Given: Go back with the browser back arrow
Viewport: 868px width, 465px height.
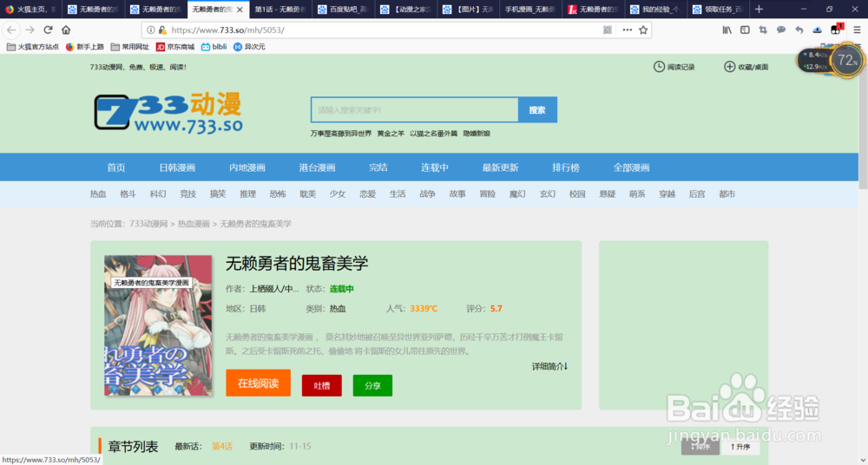Looking at the screenshot, I should point(11,29).
